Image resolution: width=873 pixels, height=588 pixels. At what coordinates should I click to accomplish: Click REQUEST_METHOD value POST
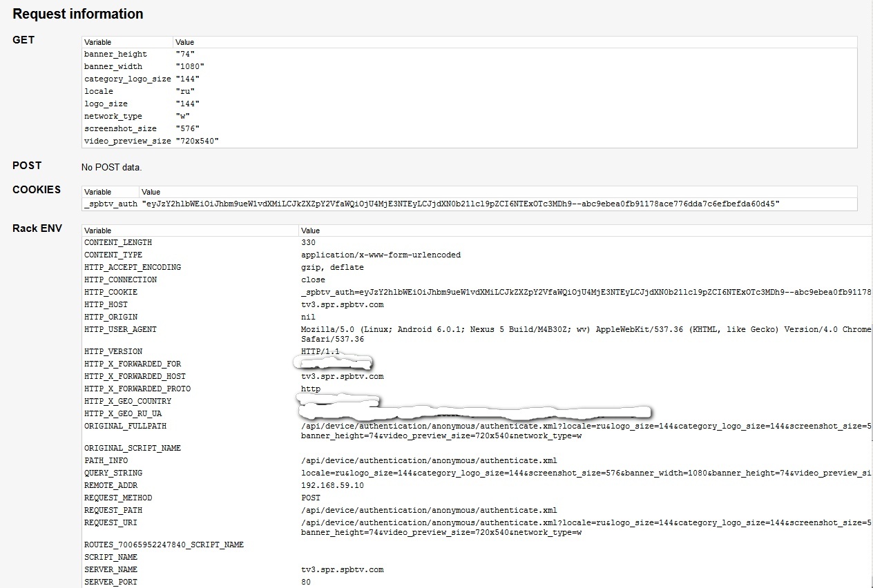pos(311,498)
